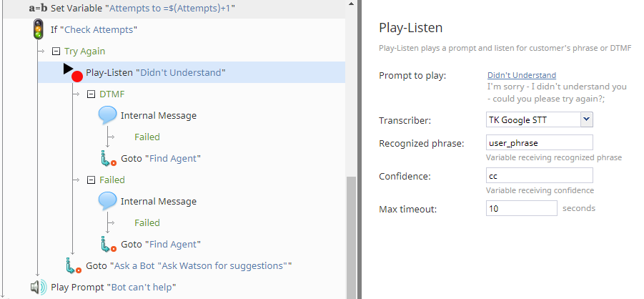Viewport: 644px width, 299px height.
Task: Collapse the Failed branch
Action: tap(91, 180)
